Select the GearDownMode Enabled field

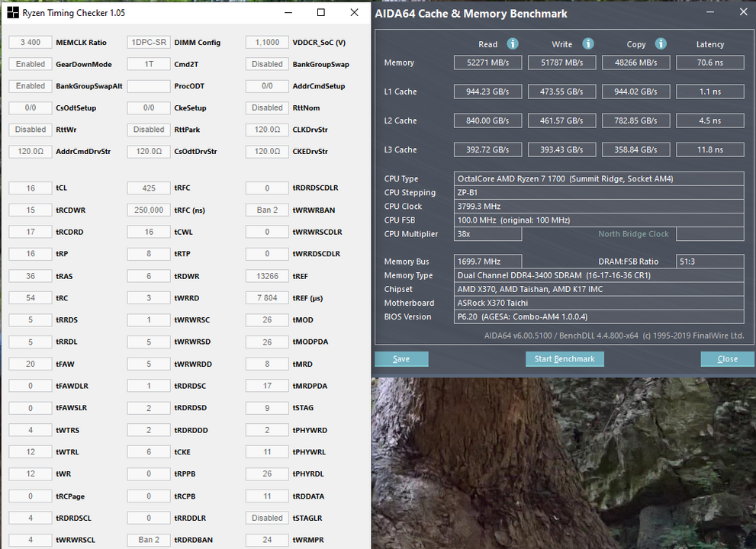31,64
